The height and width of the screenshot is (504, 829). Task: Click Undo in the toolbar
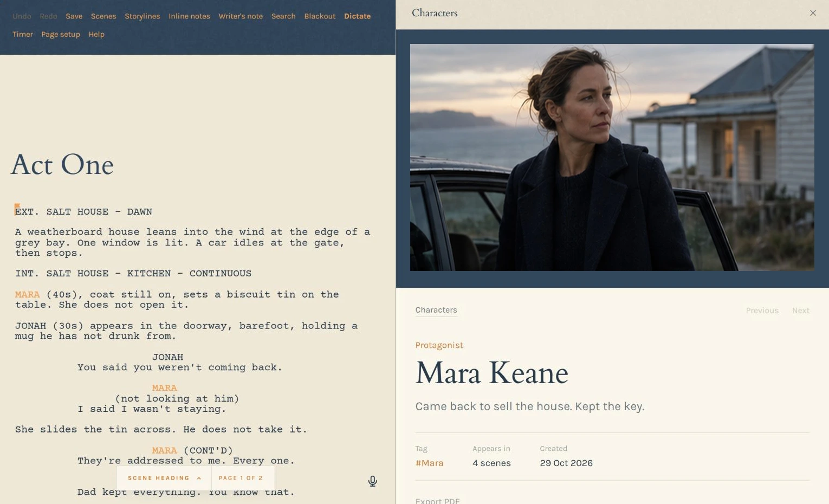pyautogui.click(x=22, y=16)
